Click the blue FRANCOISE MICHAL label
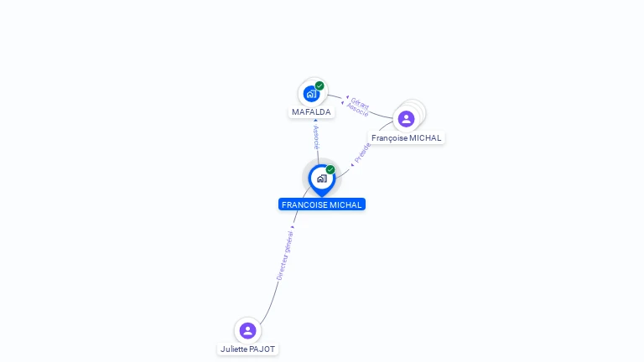Screen dimensions: 644x362 [322, 204]
